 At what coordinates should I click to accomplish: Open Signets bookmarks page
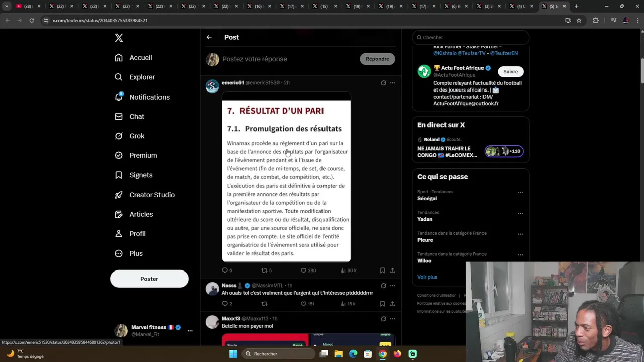[133, 175]
